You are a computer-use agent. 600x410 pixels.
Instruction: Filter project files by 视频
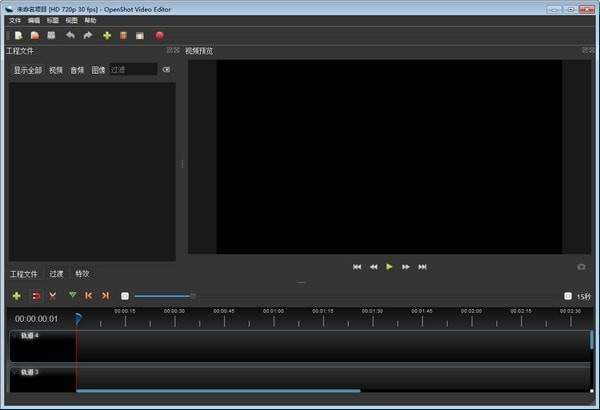[56, 70]
